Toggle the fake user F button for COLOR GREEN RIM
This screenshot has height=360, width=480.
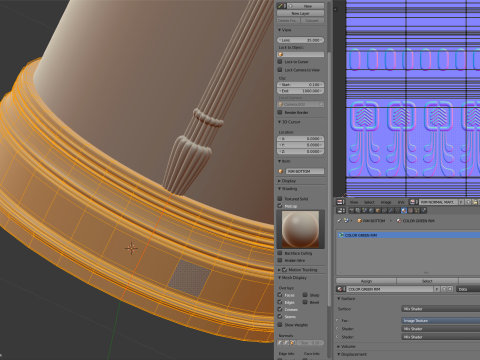click(437, 289)
